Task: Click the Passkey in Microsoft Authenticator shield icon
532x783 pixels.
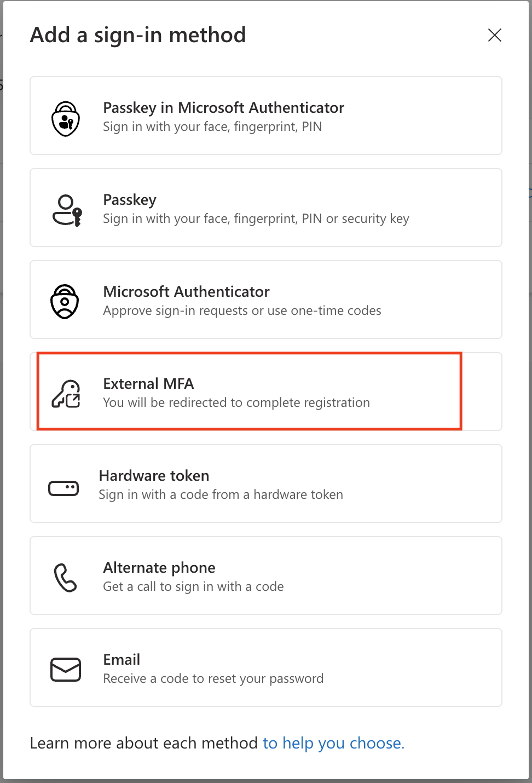Action: point(66,119)
